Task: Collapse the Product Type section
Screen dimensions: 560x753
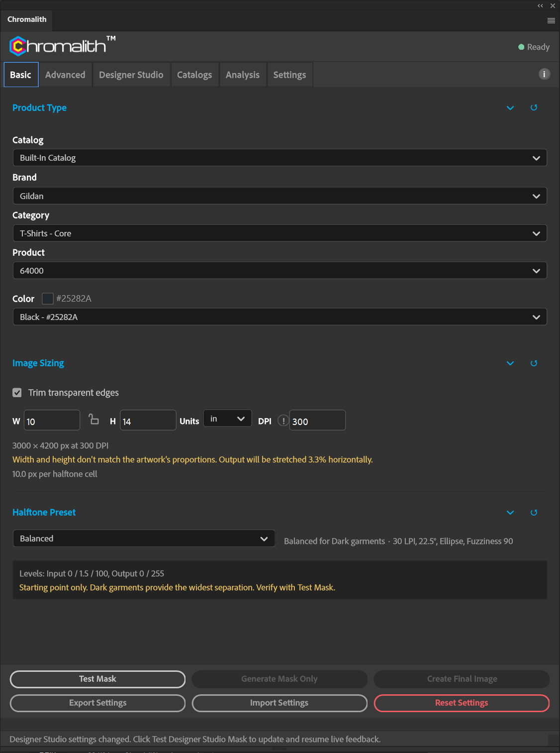Action: point(510,108)
